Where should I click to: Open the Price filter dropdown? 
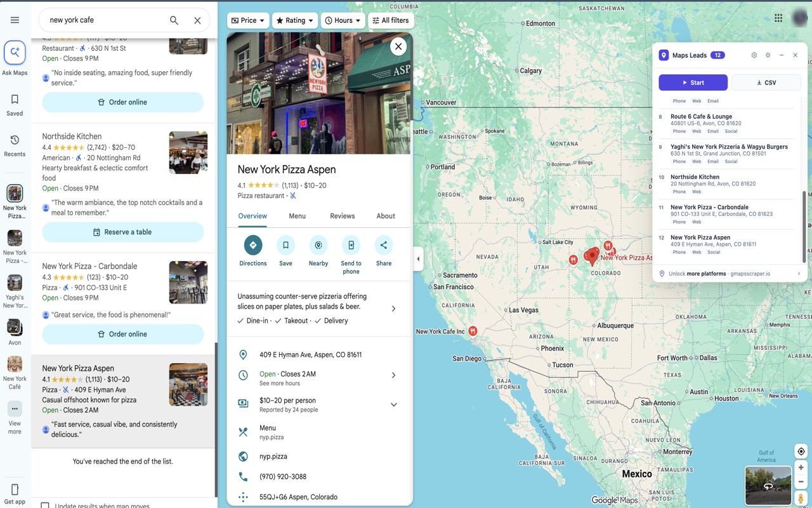(248, 20)
